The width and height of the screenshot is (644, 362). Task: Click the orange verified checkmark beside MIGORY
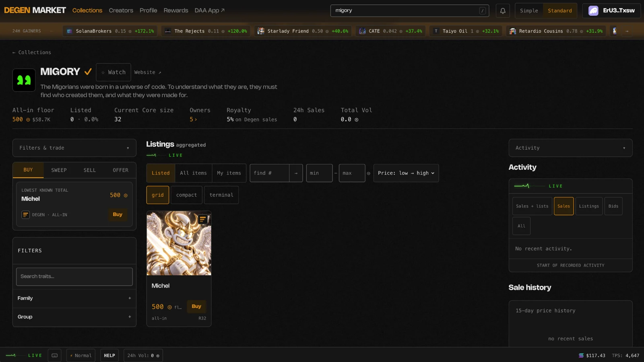pyautogui.click(x=88, y=72)
